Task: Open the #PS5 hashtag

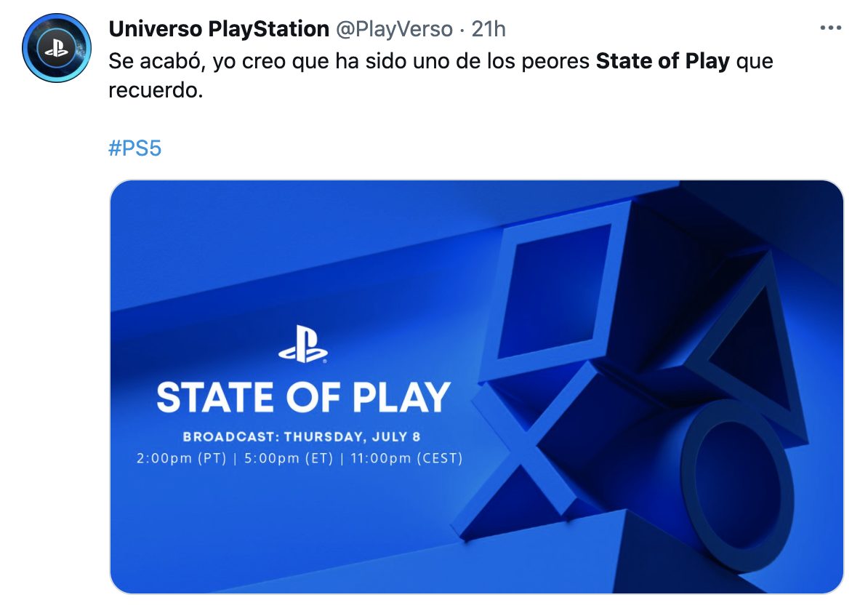Action: click(x=134, y=148)
